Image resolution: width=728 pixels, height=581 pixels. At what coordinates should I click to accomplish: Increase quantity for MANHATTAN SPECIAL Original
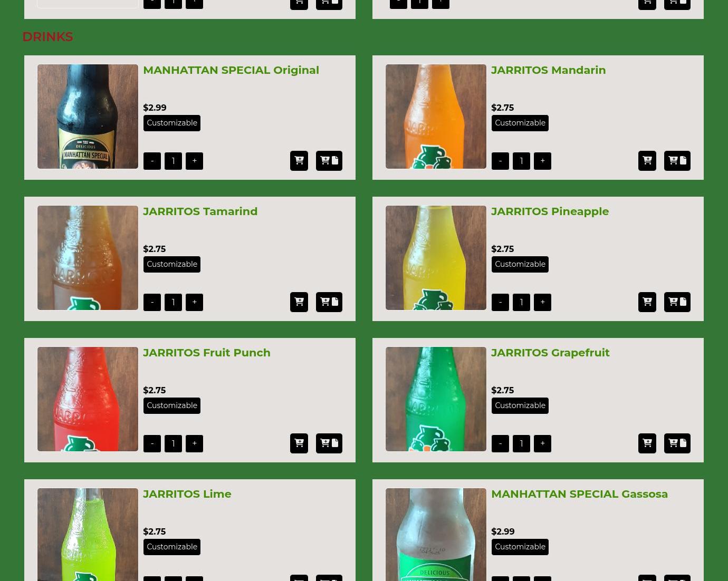click(x=194, y=161)
